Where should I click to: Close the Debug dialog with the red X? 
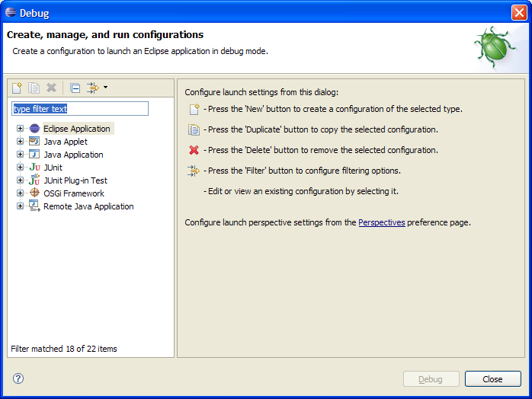tap(519, 13)
